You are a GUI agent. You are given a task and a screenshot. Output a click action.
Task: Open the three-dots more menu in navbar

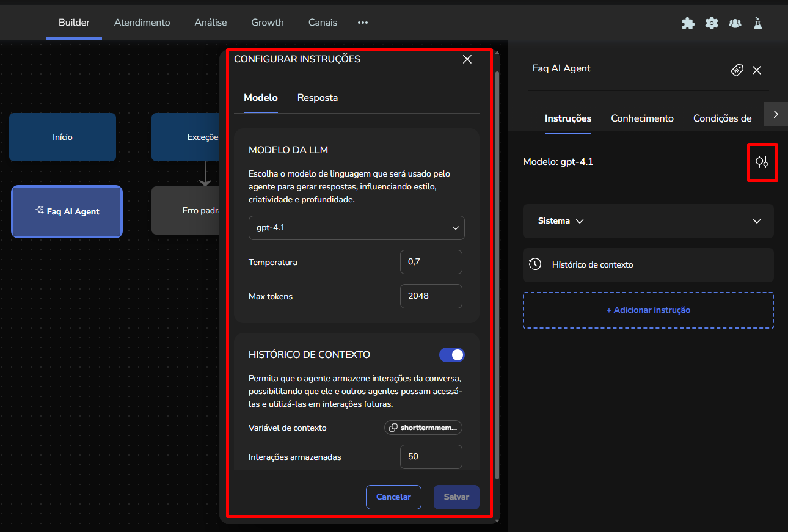click(363, 23)
